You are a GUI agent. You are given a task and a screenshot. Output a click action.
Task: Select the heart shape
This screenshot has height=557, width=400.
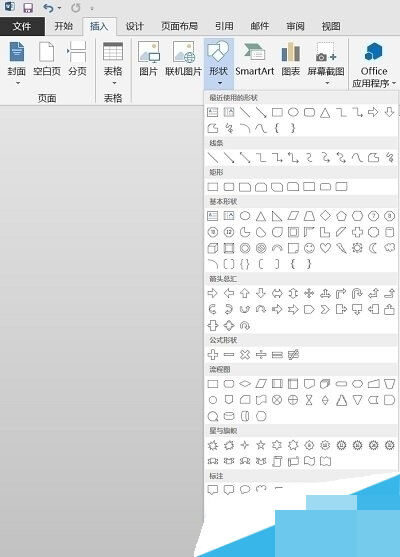(x=325, y=248)
